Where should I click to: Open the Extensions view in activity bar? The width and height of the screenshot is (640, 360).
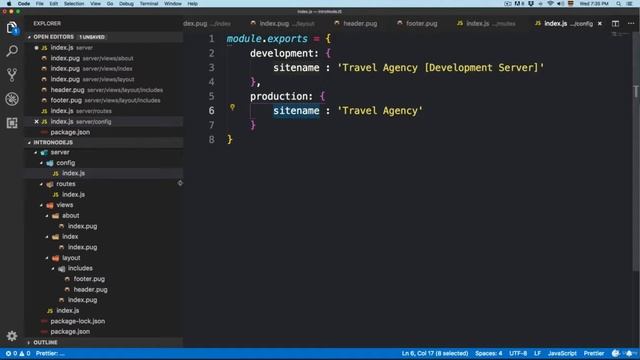(12, 122)
